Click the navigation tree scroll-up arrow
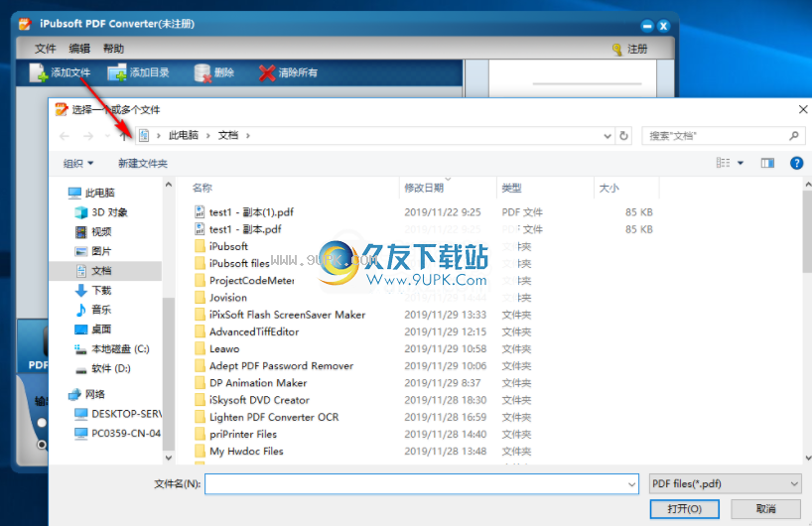 (169, 185)
